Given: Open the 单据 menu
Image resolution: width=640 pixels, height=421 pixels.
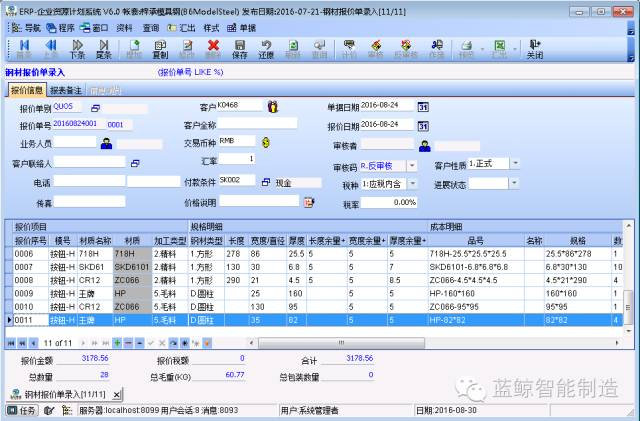Looking at the screenshot, I should tap(242, 28).
